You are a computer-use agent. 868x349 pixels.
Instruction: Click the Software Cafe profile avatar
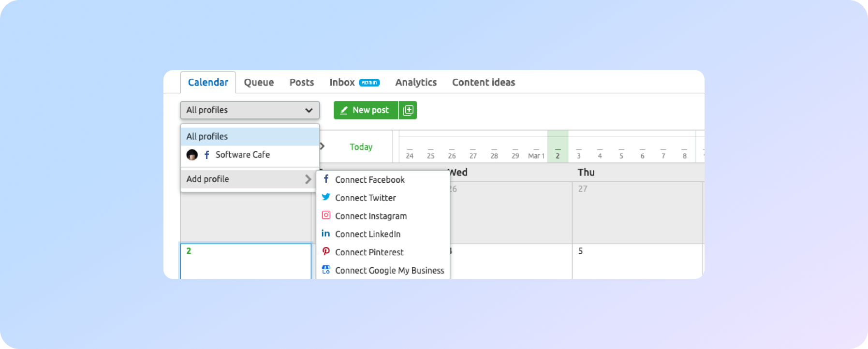click(192, 155)
